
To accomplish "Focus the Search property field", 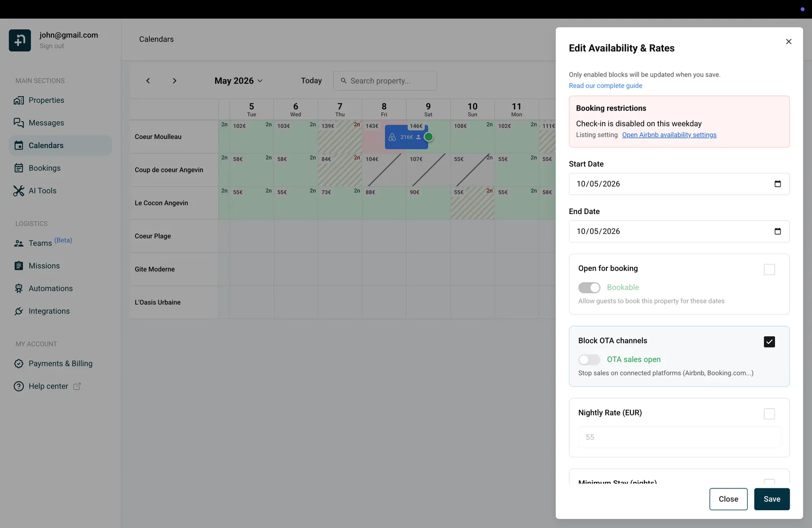I will tap(385, 81).
